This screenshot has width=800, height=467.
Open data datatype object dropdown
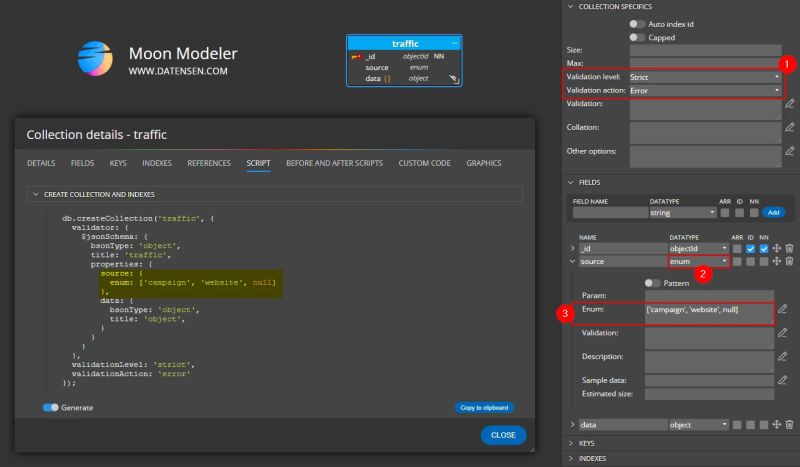coord(698,425)
